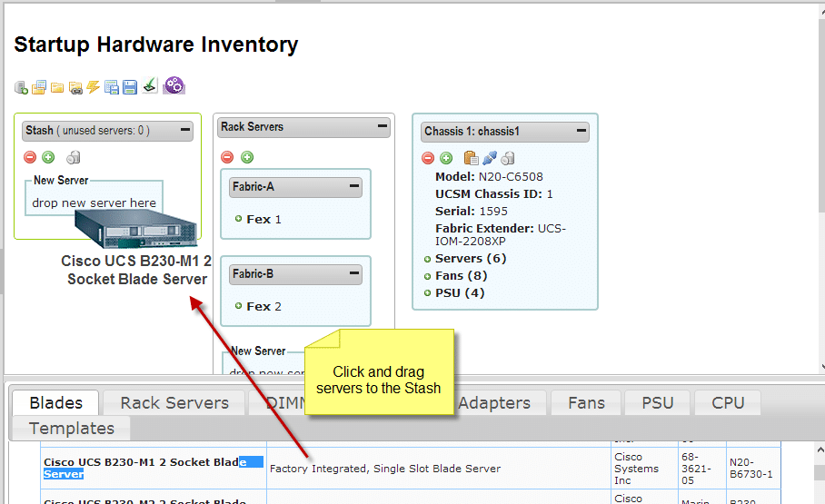Click the add new chassis toolbar icon

tap(21, 87)
